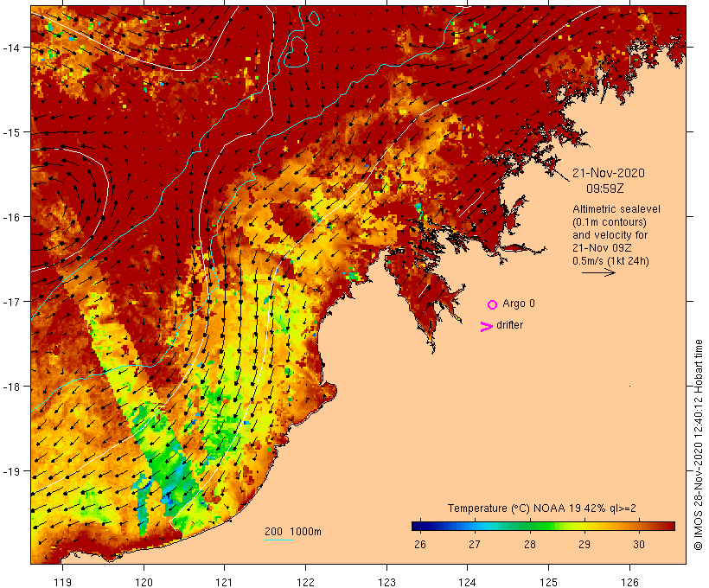
Task: Click the longitude label 119
Action: [x=62, y=582]
